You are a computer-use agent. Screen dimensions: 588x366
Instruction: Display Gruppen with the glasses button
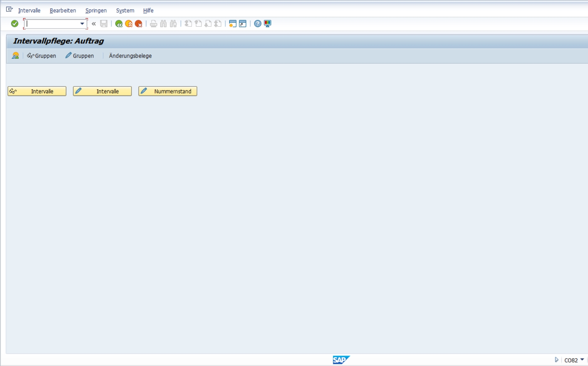[x=41, y=56]
